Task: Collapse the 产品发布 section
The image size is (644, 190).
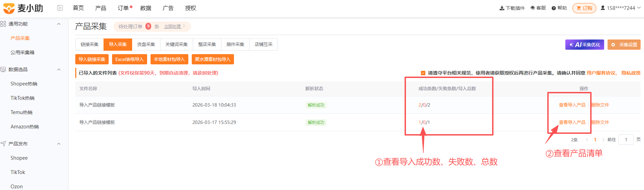Action: coord(59,144)
